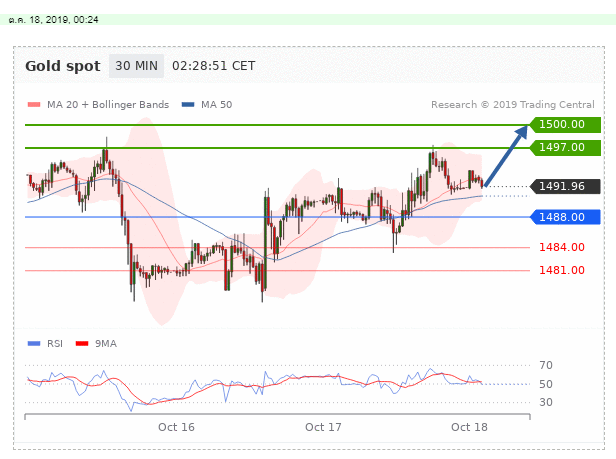Click the date stamp 18, 2019, 00:24

[x=64, y=20]
